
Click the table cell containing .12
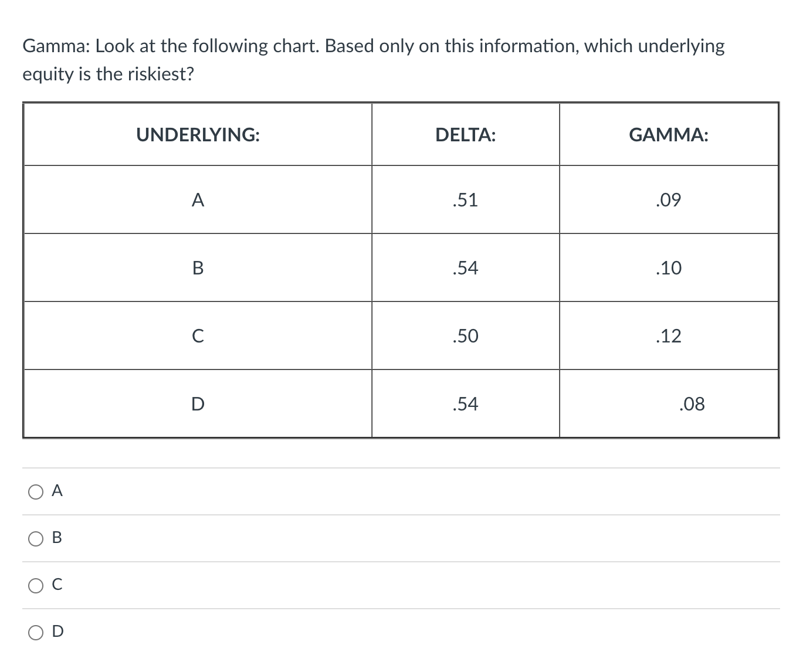tap(668, 336)
